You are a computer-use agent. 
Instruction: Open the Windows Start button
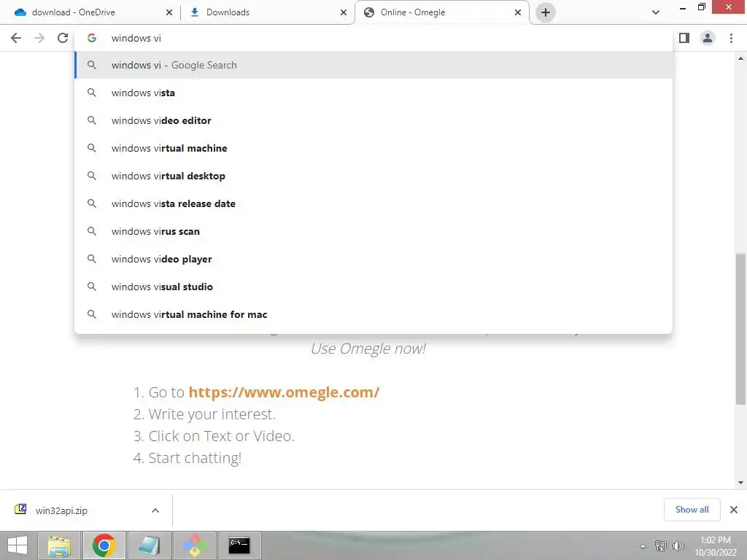[18, 545]
